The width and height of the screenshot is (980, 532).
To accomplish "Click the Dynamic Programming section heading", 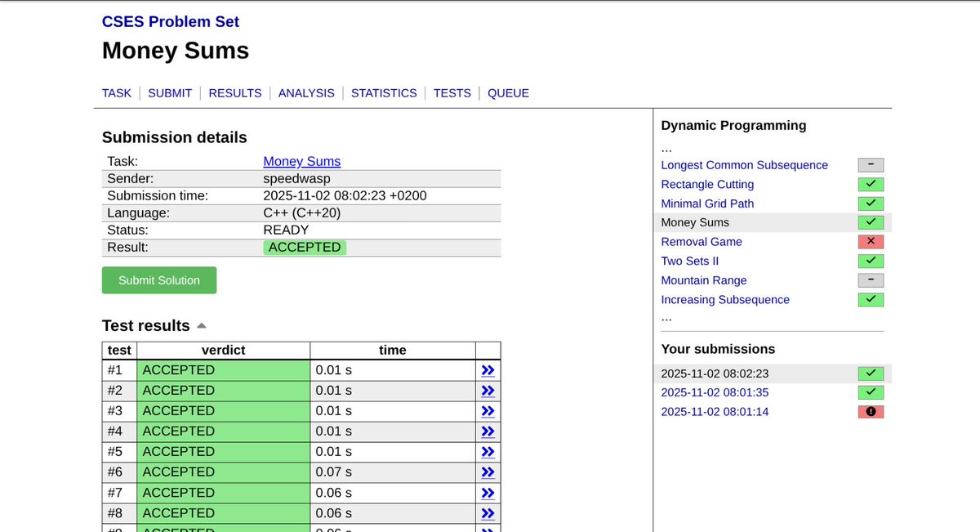I will [733, 126].
